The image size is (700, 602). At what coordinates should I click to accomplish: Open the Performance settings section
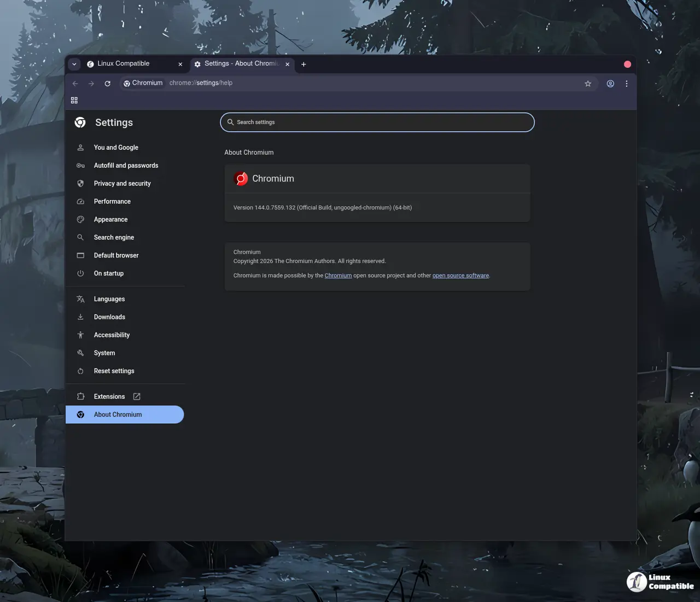(112, 202)
